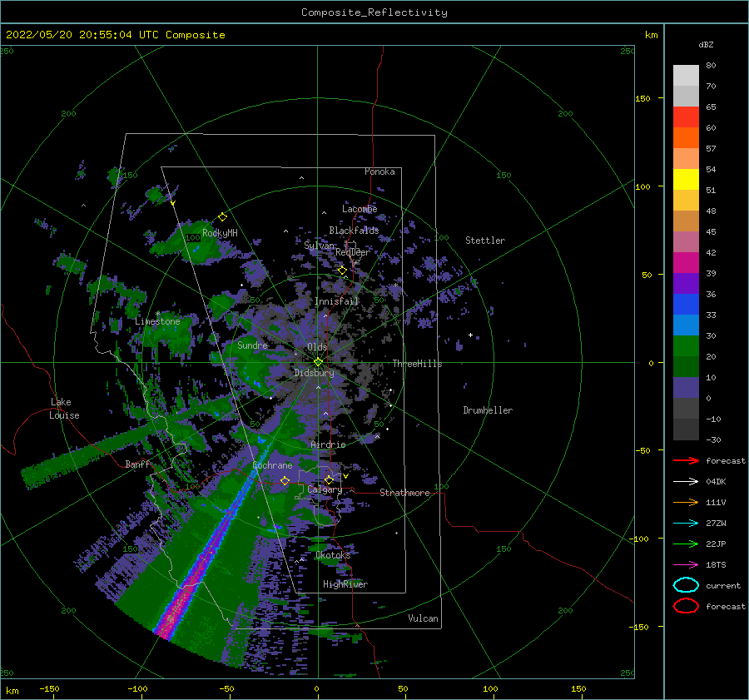Select the green 20 dBZ color swatch
This screenshot has height=700, width=749.
[x=686, y=345]
